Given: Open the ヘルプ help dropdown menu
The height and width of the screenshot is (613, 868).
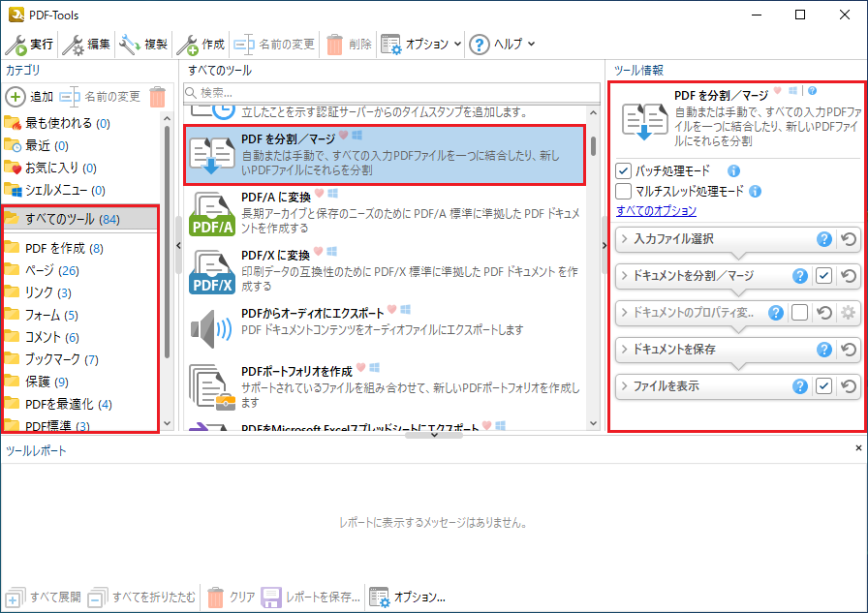Looking at the screenshot, I should pyautogui.click(x=502, y=45).
